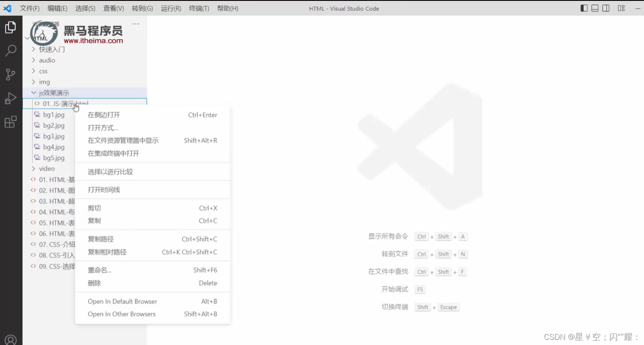Open the Explorer view icon in activity bar
The width and height of the screenshot is (644, 345).
pos(11,27)
